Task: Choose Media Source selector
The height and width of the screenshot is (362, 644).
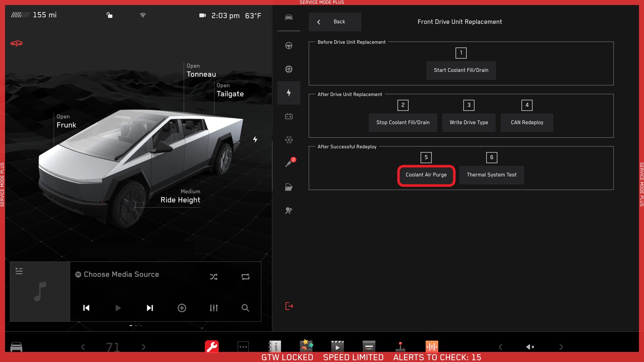Action: click(117, 274)
